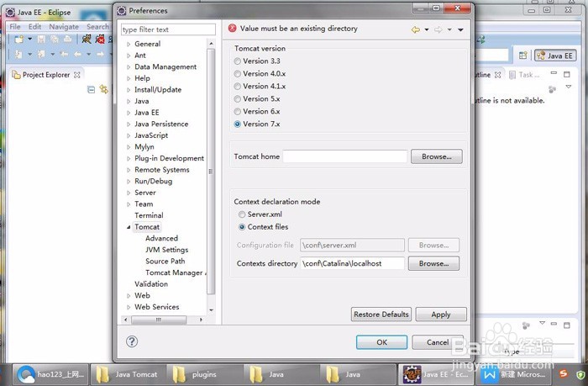The width and height of the screenshot is (588, 386).
Task: Click the Apply button
Action: pyautogui.click(x=441, y=315)
